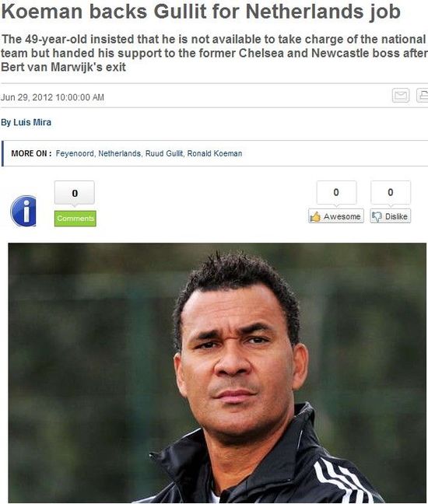Open the Netherlands topic link

coord(120,153)
